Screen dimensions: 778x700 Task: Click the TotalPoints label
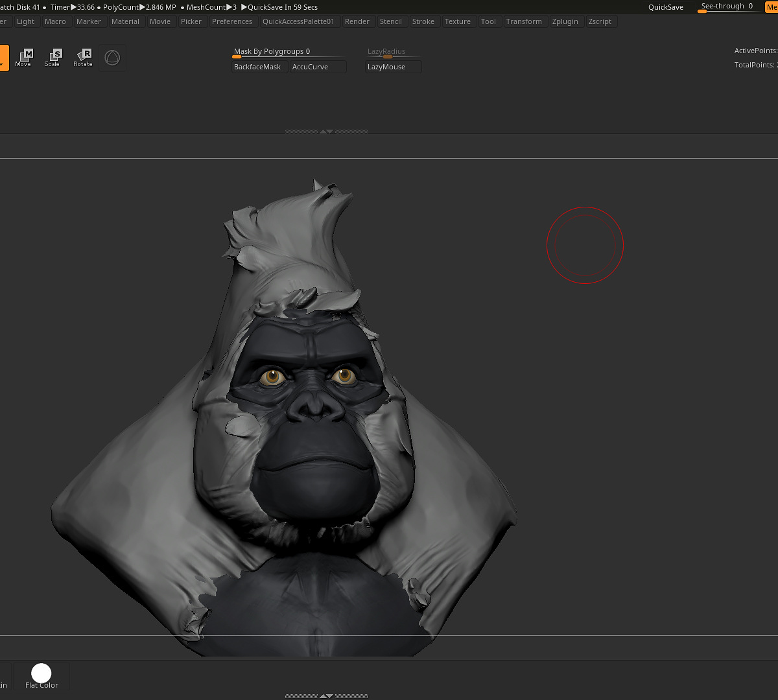(756, 65)
